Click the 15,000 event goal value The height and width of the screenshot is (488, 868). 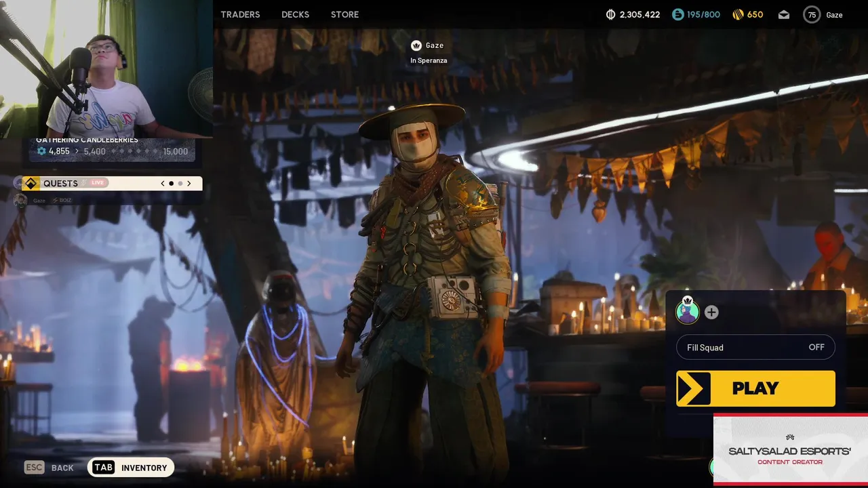(x=176, y=151)
